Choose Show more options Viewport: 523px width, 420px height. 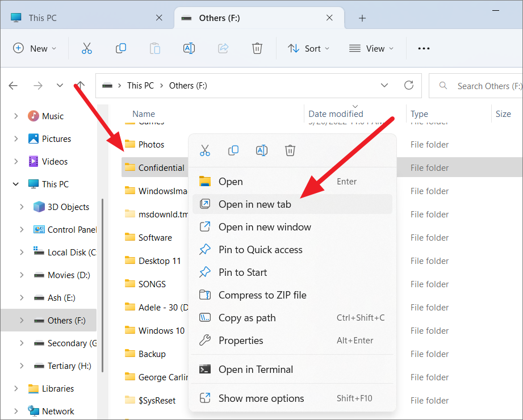point(292,398)
